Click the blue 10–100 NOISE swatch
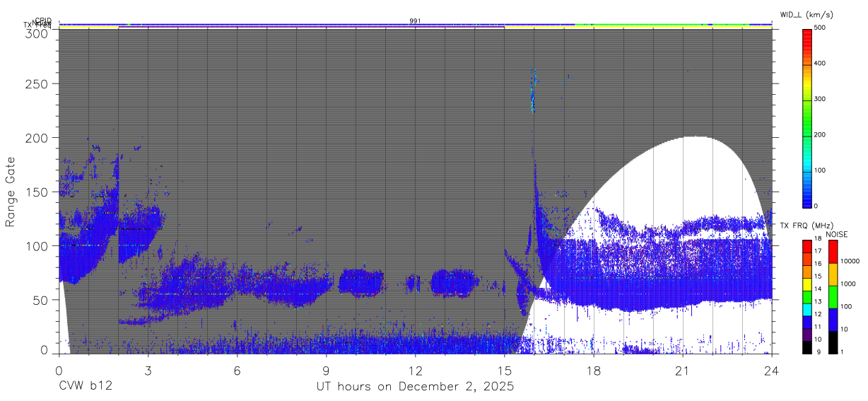Viewport: 868px width, 401px height. tap(833, 320)
